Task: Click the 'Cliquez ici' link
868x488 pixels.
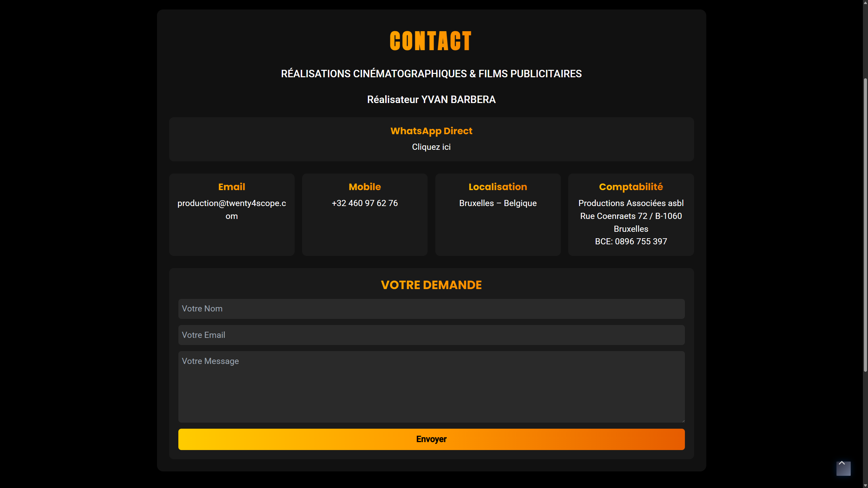Action: tap(431, 147)
